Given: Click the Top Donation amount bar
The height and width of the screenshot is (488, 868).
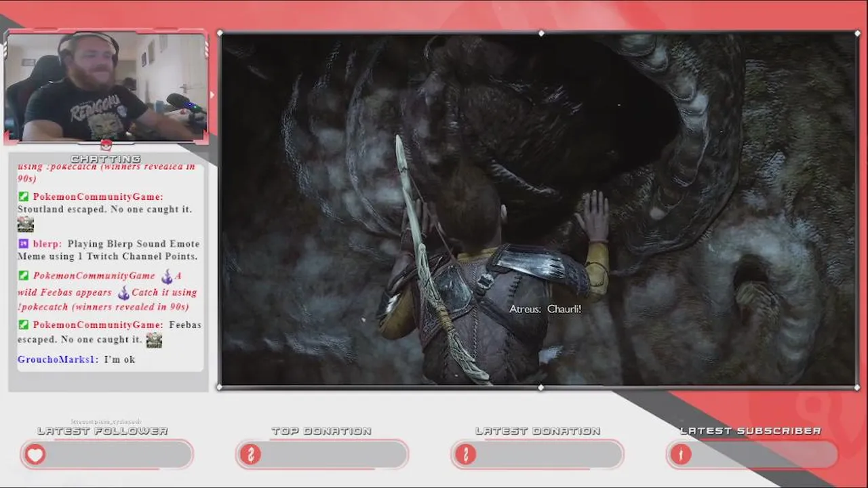Looking at the screenshot, I should tap(321, 455).
